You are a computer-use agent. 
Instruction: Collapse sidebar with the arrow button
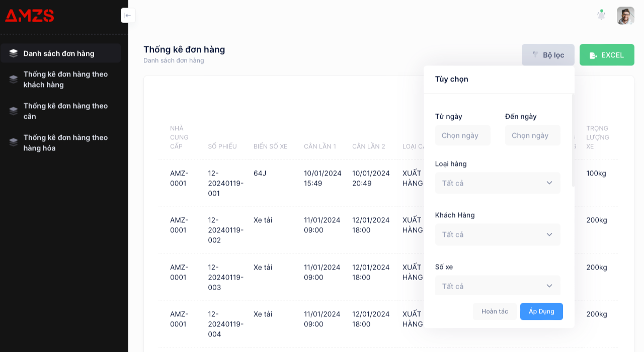(x=128, y=16)
